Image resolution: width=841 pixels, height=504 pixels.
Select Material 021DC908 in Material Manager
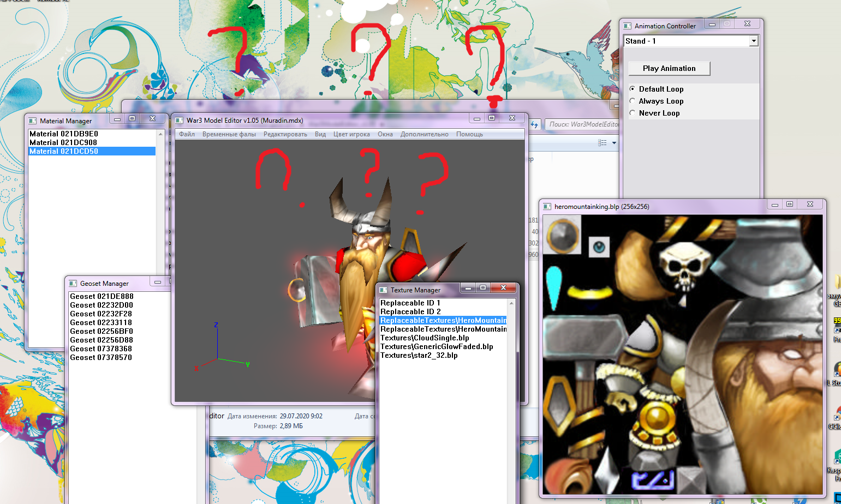[92, 142]
